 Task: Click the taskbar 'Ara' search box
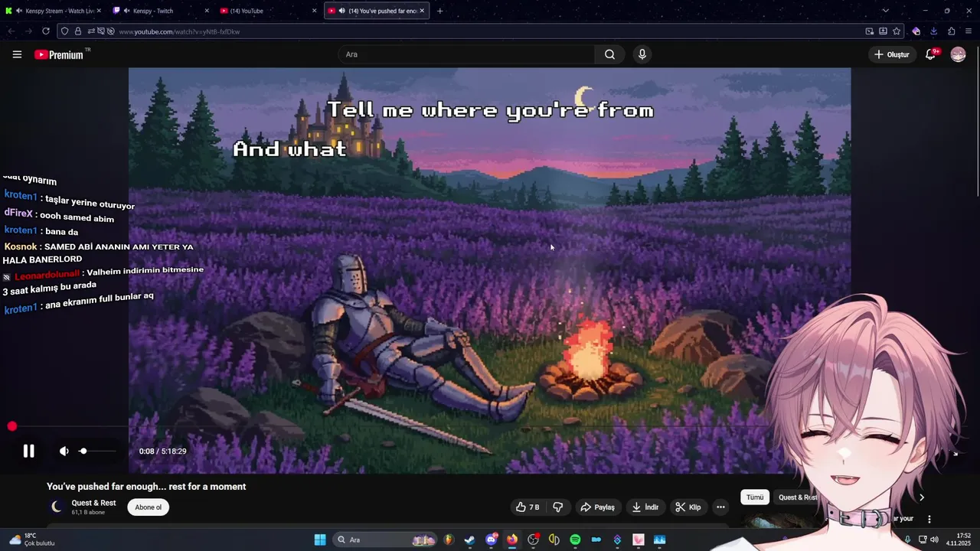387,540
